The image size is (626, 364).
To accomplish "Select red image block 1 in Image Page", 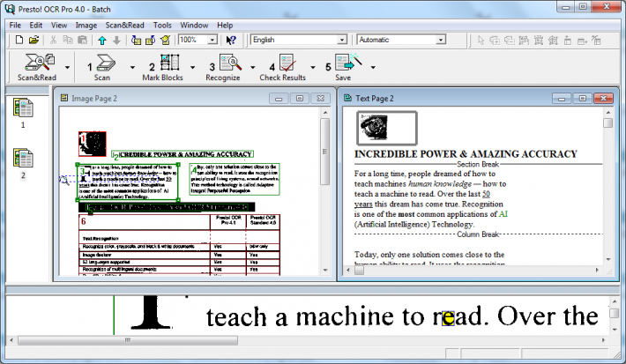I will tap(93, 144).
